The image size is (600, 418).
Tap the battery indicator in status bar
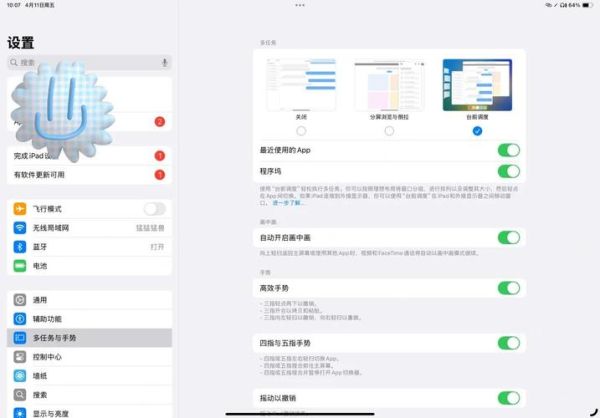coord(587,5)
